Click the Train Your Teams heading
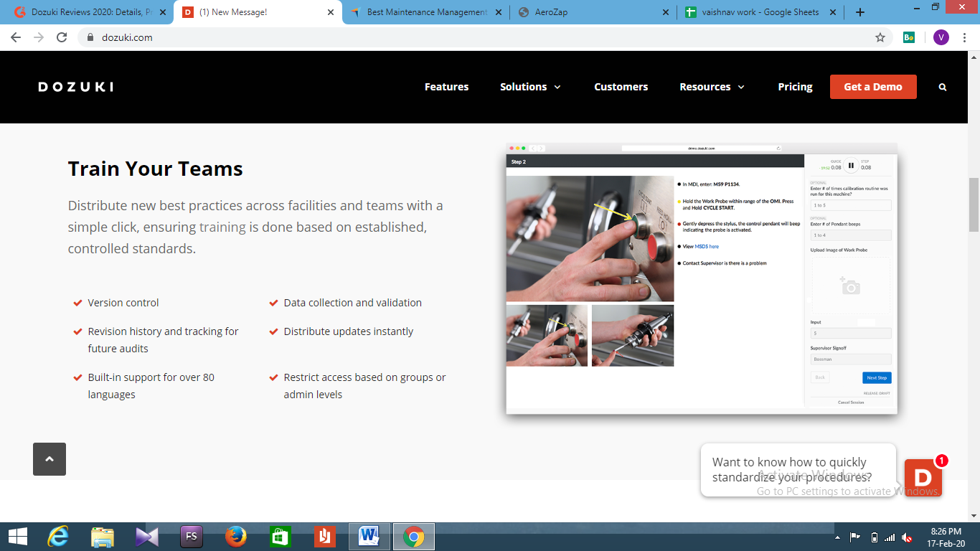 point(156,169)
